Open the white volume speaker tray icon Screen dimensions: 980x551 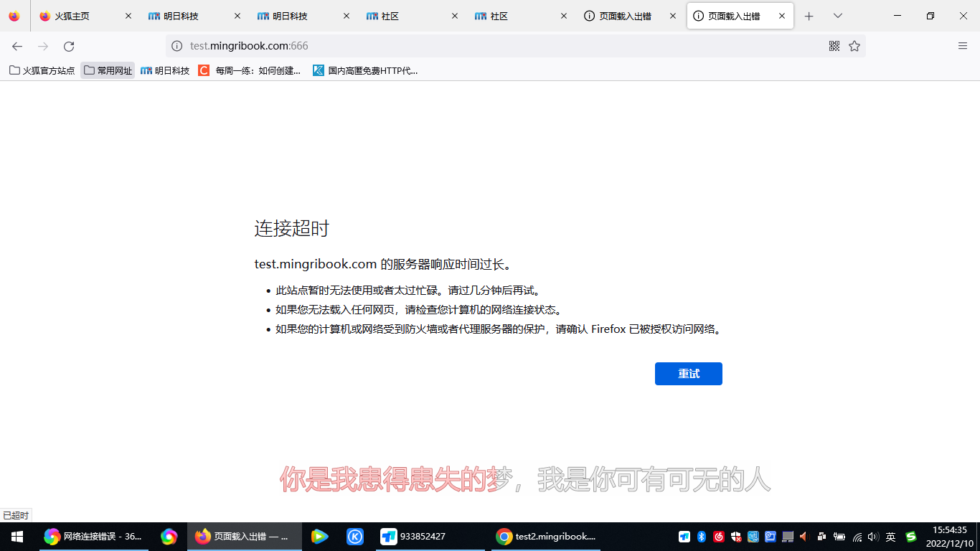pyautogui.click(x=873, y=537)
